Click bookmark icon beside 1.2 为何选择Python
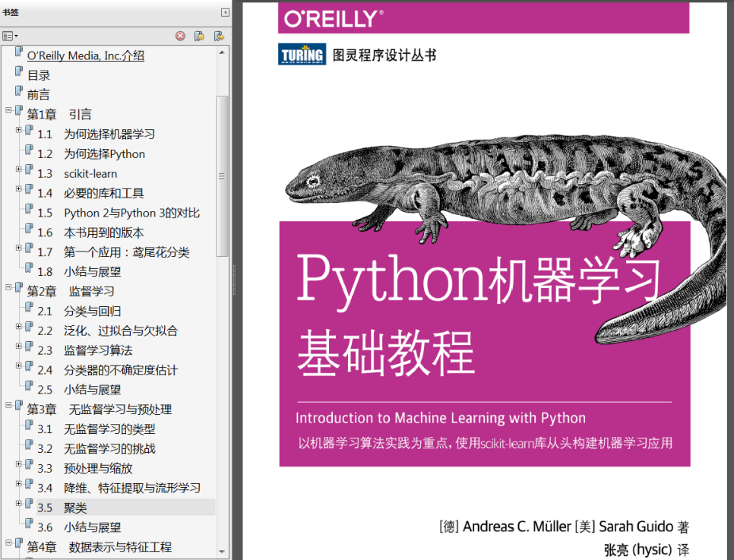734x560 pixels. 29,150
